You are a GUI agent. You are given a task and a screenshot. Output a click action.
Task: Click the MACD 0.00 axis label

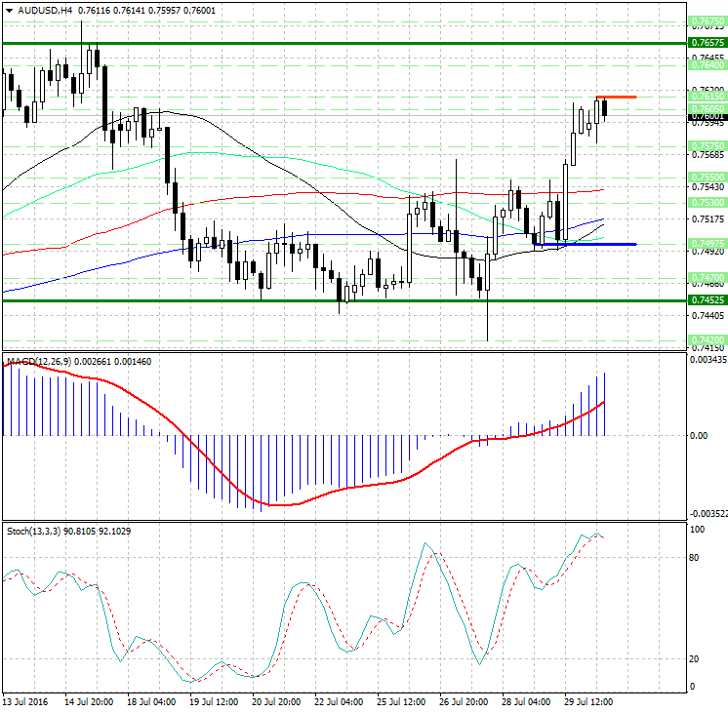(699, 435)
